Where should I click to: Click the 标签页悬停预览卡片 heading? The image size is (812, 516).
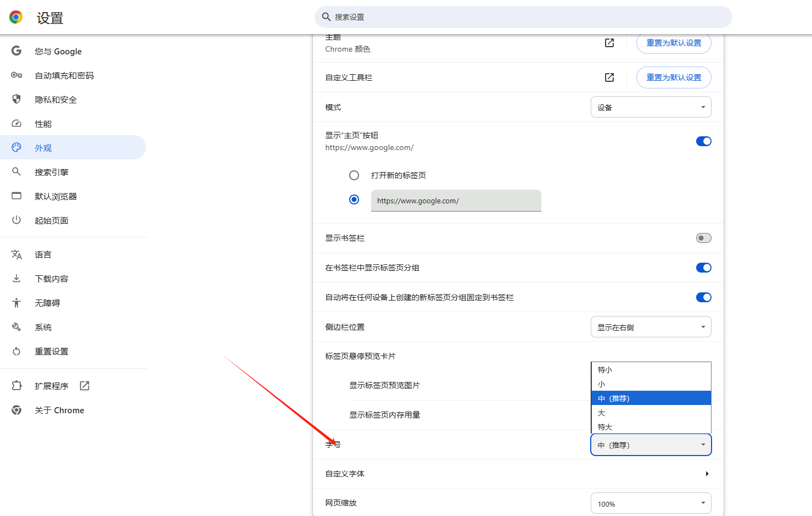360,356
